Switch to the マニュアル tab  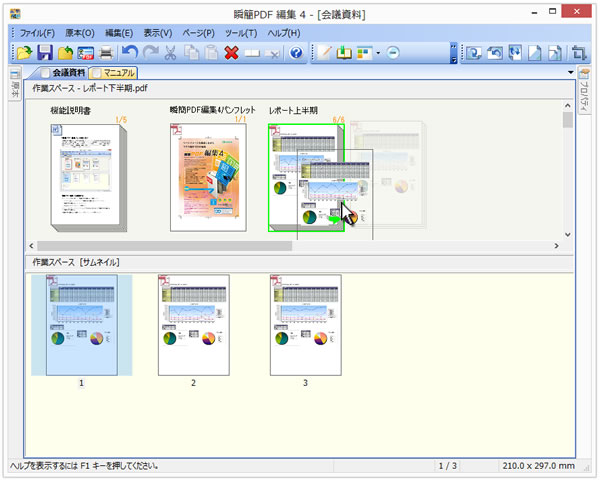pyautogui.click(x=114, y=72)
